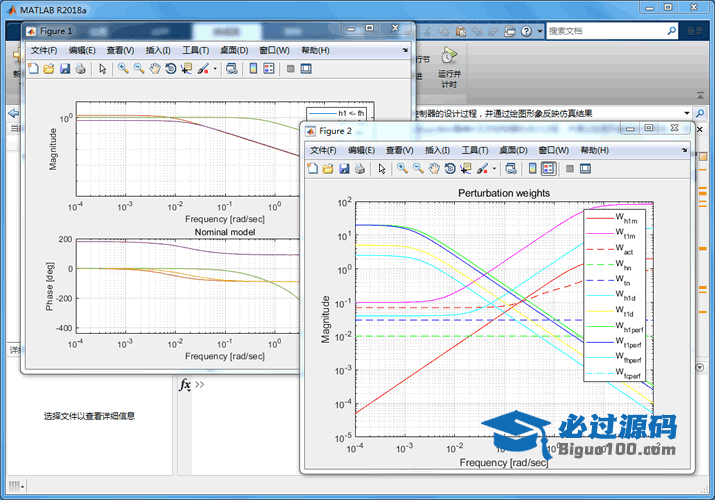Insert Colorbar icon in Figure 2 toolbar
This screenshot has width=715, height=500.
533,169
